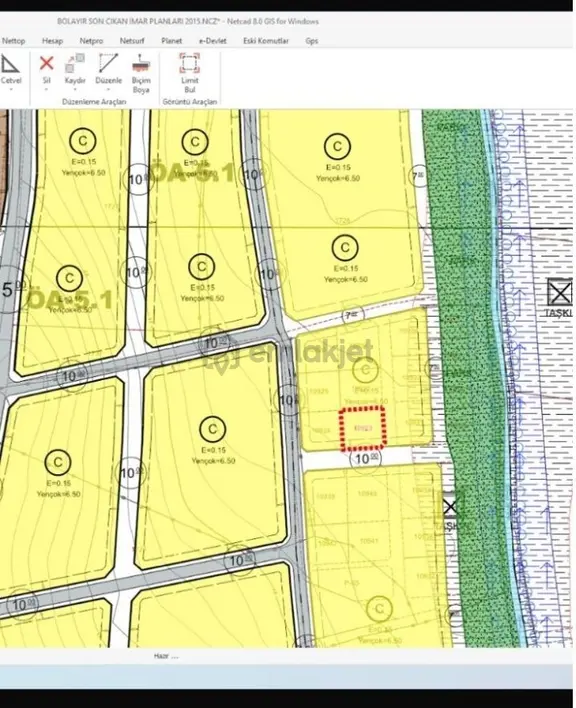Open the Planet menu

[x=172, y=41]
